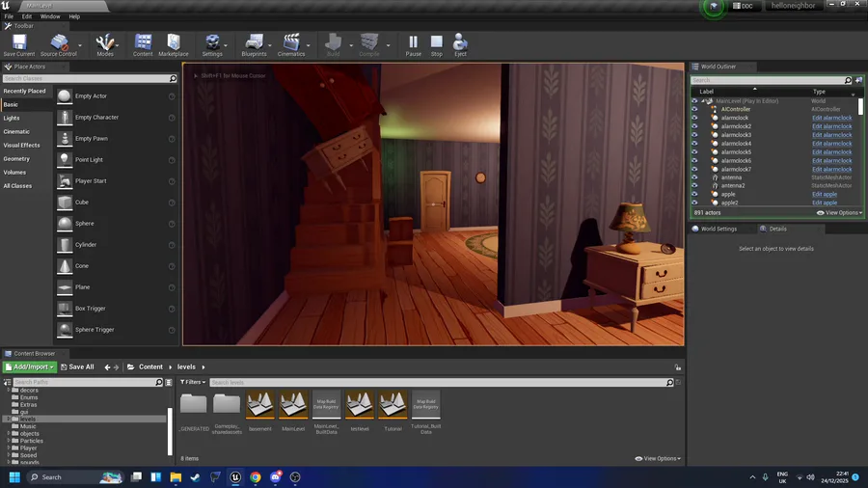Screen dimensions: 868x488
Task: Click the Save Current toolbar icon
Action: pyautogui.click(x=19, y=42)
